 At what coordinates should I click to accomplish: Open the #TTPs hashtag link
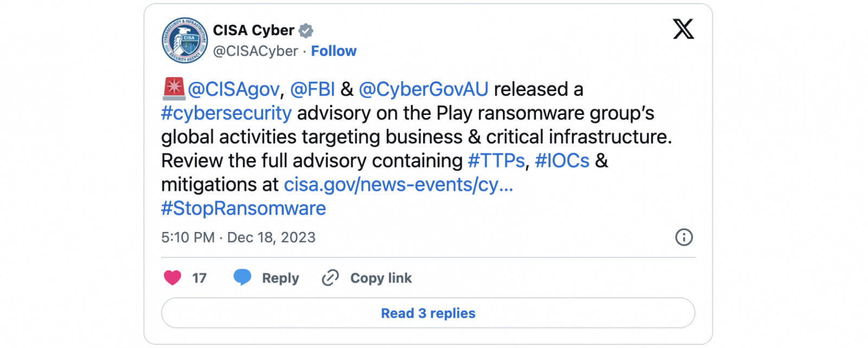(496, 161)
